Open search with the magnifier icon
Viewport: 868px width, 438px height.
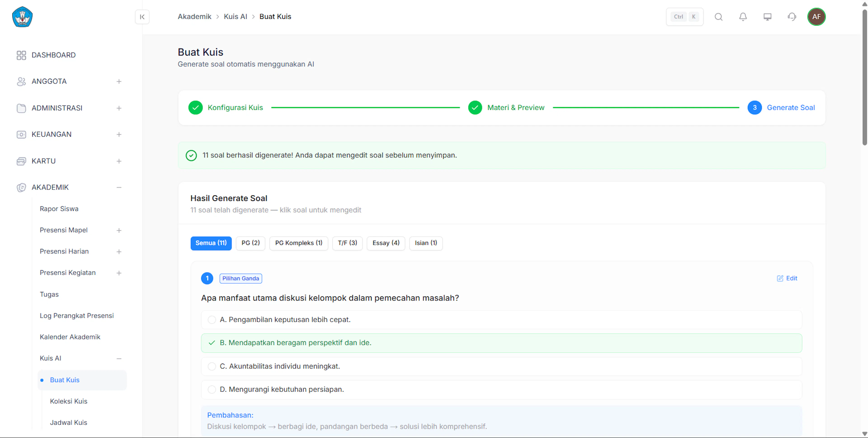[718, 17]
